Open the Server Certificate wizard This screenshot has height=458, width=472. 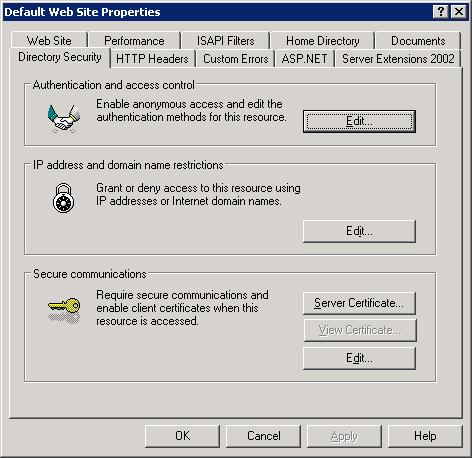pos(359,303)
